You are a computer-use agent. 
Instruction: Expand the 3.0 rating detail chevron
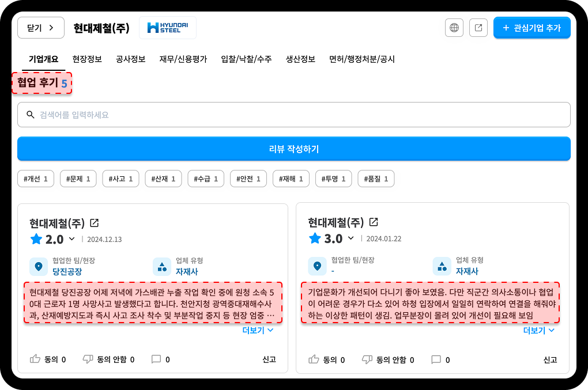click(x=351, y=238)
